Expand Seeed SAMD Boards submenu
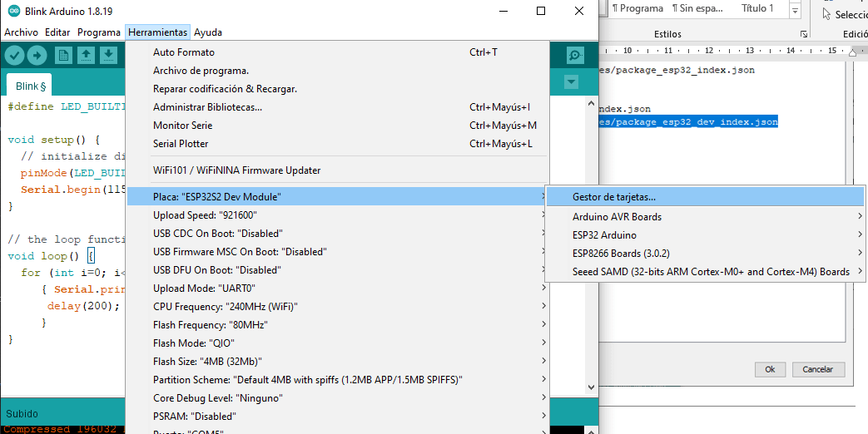This screenshot has width=868, height=434. (705, 271)
